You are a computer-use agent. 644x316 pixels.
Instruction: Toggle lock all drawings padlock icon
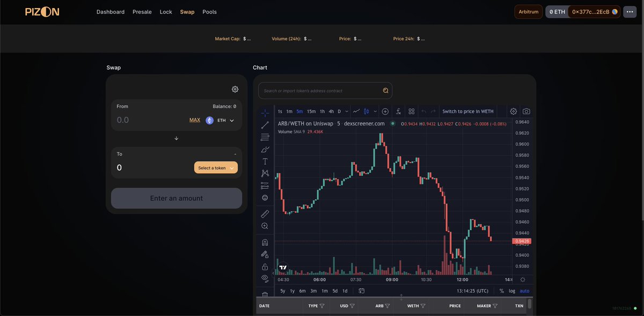[265, 267]
